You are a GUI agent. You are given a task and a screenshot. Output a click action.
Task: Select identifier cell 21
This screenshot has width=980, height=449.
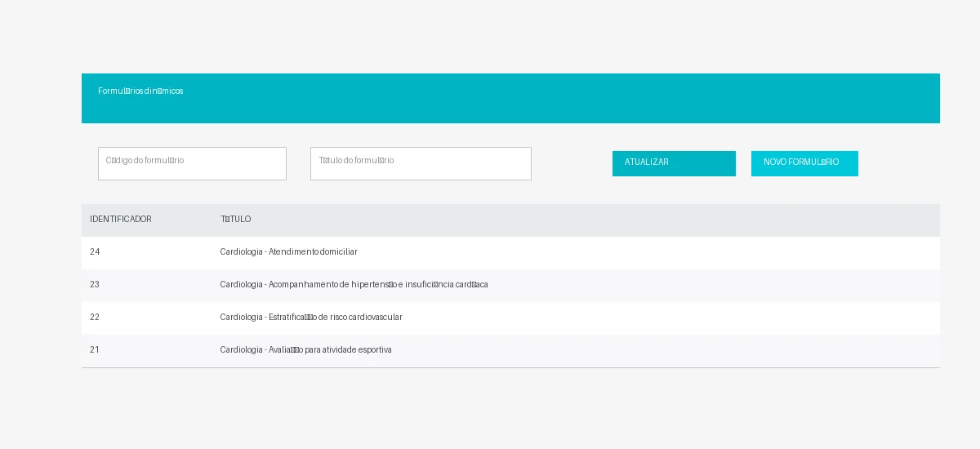95,350
